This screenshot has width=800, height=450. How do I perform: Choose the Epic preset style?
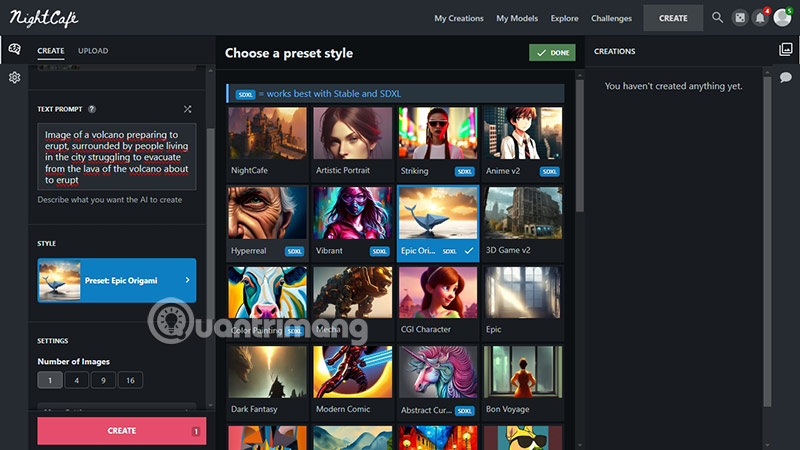[523, 303]
